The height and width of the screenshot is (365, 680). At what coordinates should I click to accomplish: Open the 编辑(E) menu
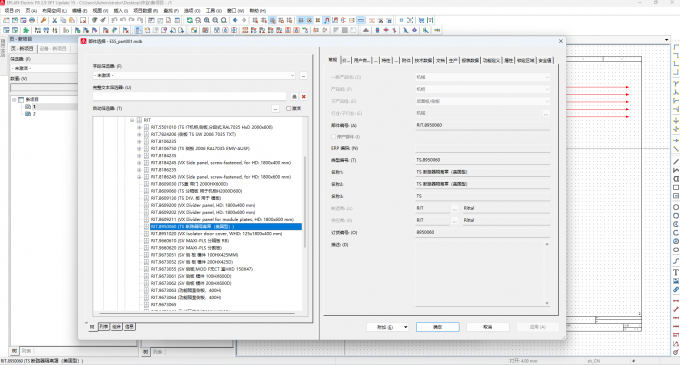click(x=79, y=10)
